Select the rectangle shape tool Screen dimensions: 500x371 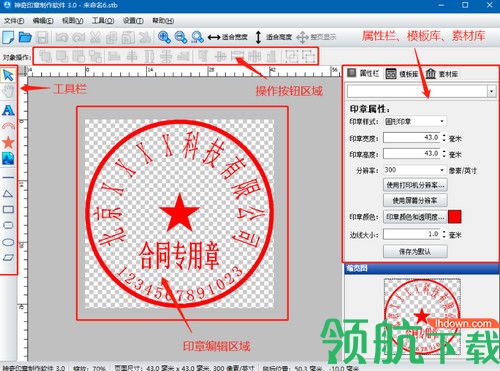(8, 209)
